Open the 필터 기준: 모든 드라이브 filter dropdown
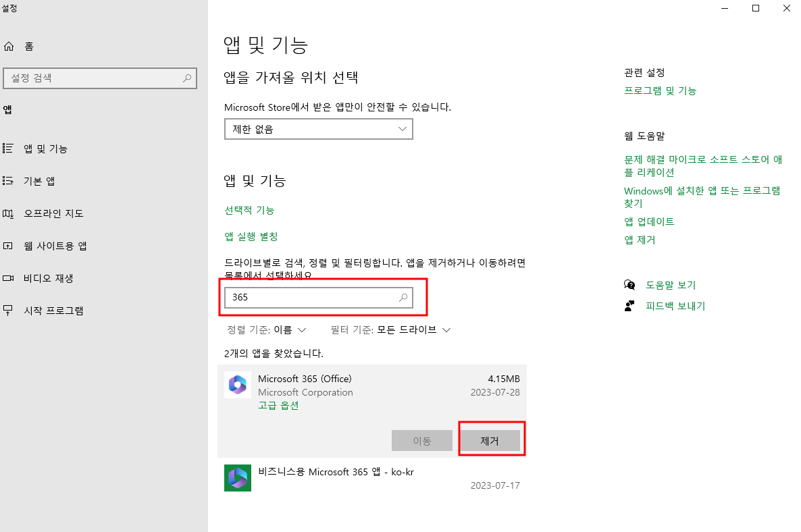 (390, 329)
